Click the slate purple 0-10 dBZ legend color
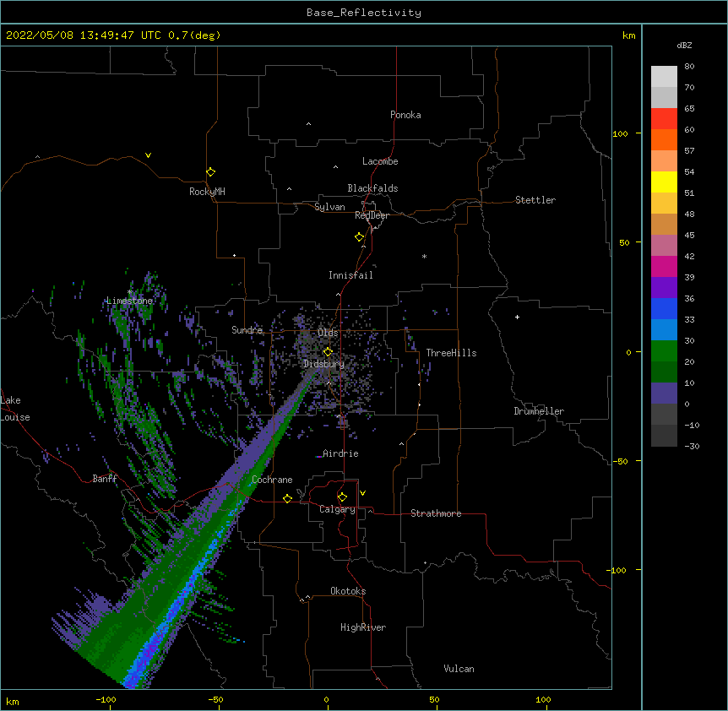Viewport: 728px width, 711px height. [664, 393]
